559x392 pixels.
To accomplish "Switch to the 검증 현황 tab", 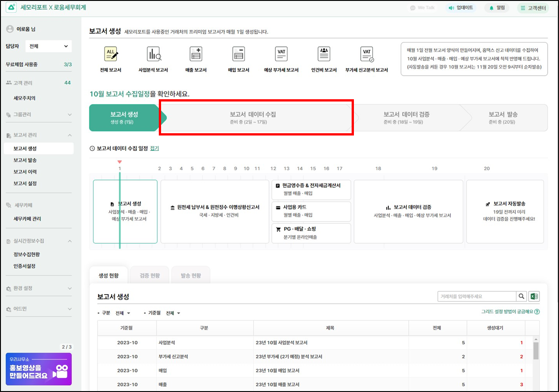I will pos(149,276).
